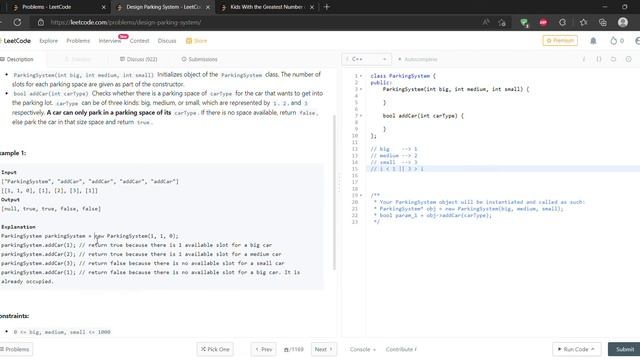Click the 'class ParkingSystem {' code line

coord(403,76)
